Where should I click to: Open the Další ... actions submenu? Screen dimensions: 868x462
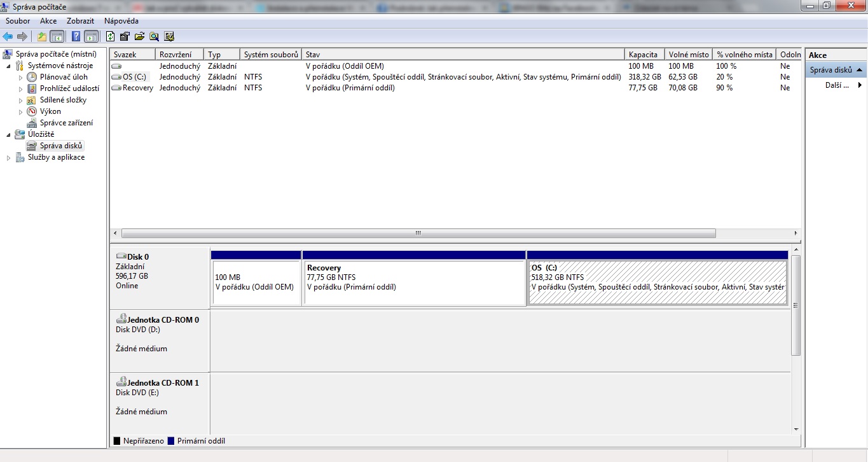[836, 85]
